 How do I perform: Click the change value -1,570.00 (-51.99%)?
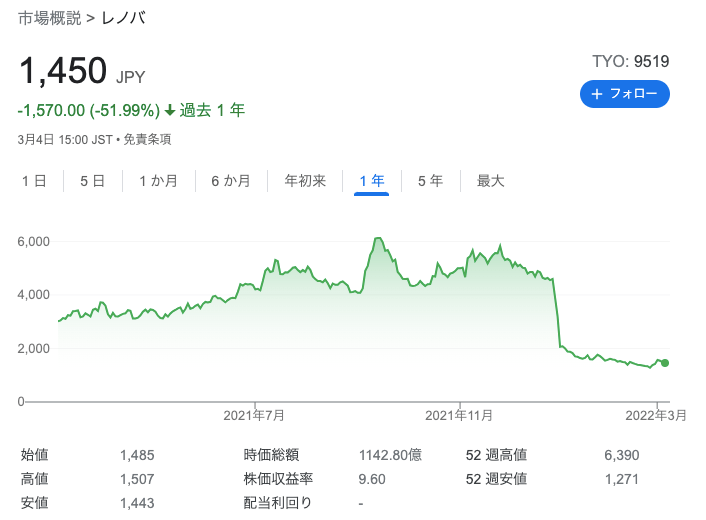tap(89, 110)
